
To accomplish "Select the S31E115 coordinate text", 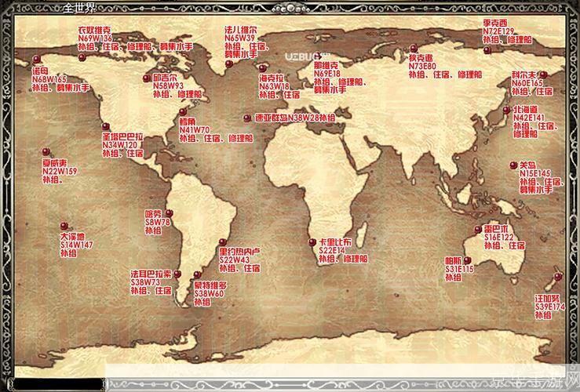I will tap(459, 269).
